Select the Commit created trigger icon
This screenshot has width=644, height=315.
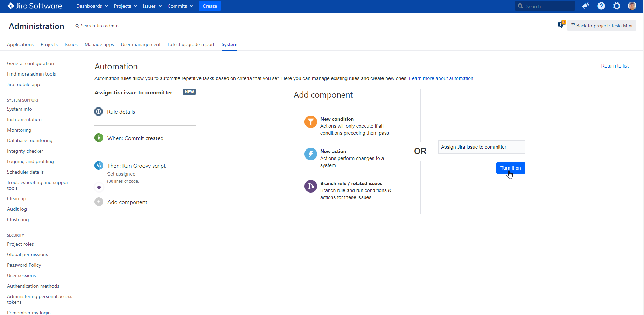[x=99, y=138]
